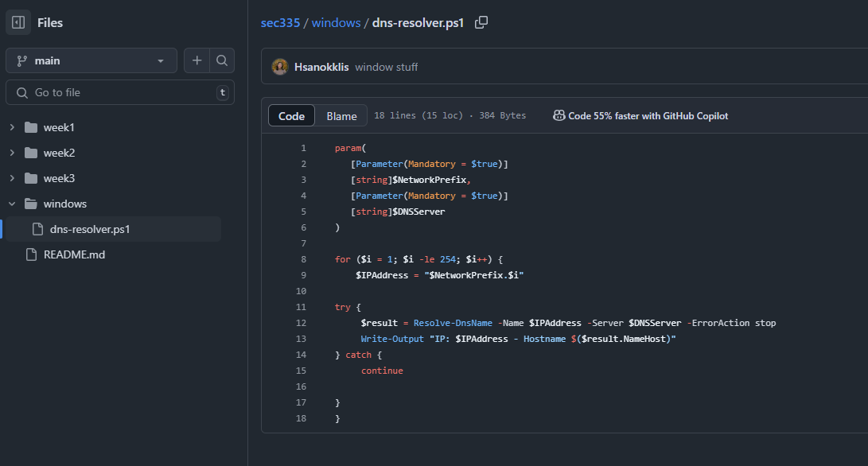Select dns-resolver.ps1 in the file tree
Image resolution: width=868 pixels, height=466 pixels.
89,229
